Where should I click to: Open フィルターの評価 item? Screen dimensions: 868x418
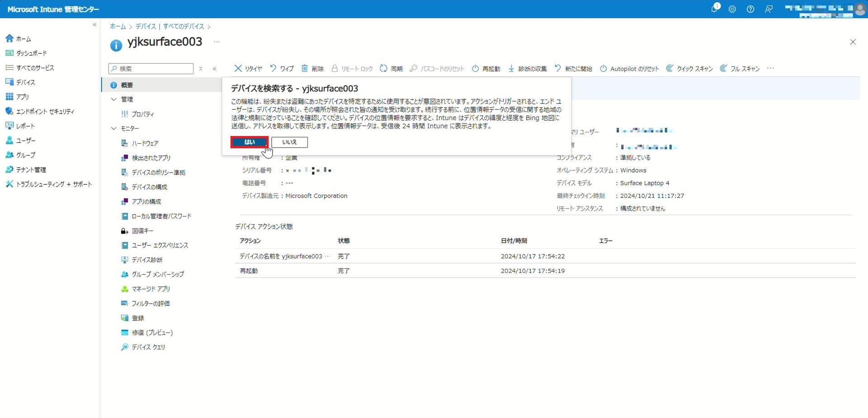(146, 304)
